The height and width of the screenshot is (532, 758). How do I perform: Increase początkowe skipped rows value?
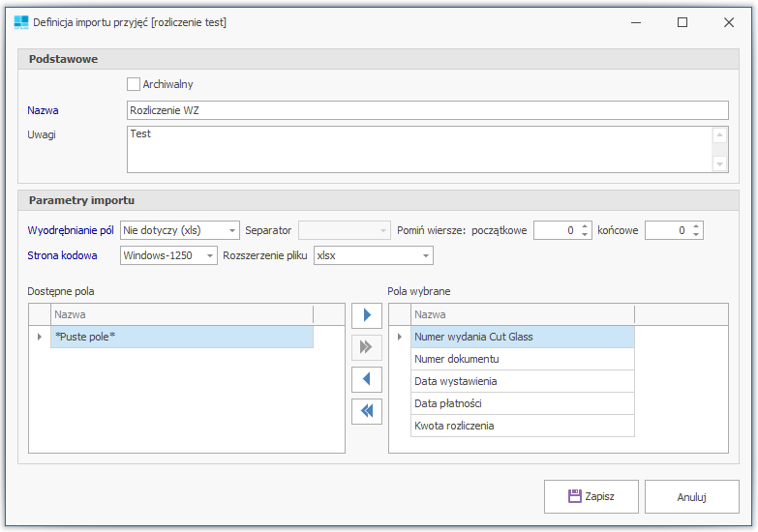[585, 226]
